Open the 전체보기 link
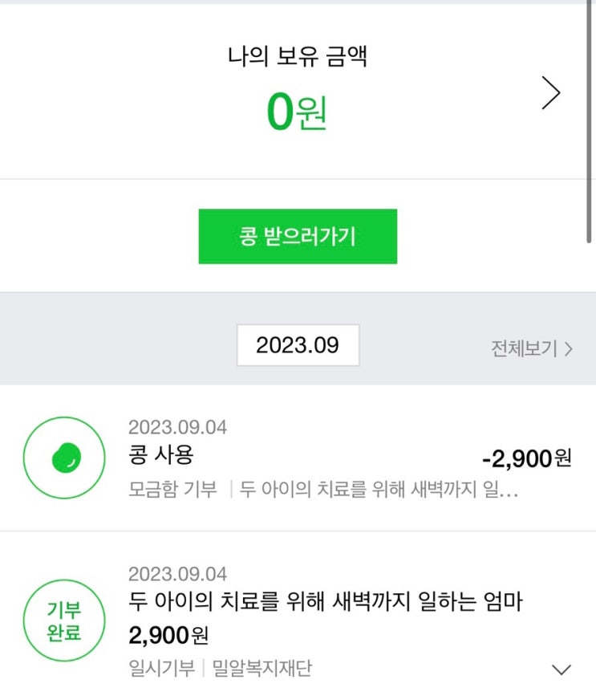Image resolution: width=596 pixels, height=700 pixels. coord(524,348)
